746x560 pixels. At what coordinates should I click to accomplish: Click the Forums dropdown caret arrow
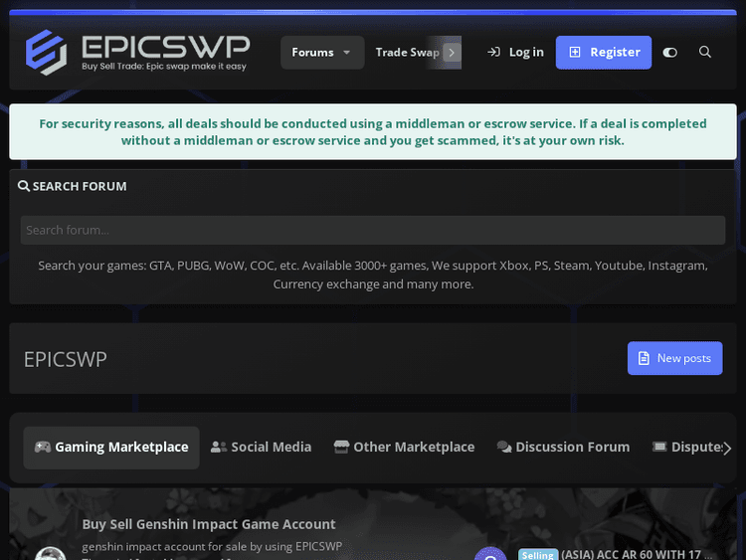coord(347,53)
